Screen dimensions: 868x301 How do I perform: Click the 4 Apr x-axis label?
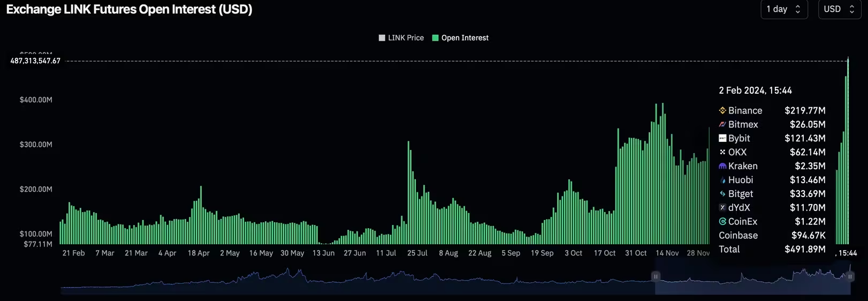[x=167, y=253]
